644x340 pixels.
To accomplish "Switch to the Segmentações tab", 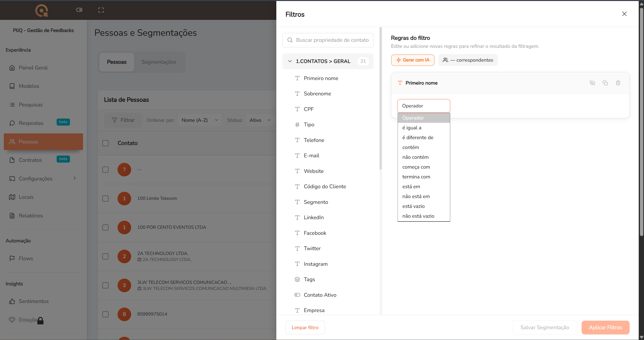I will pos(159,62).
